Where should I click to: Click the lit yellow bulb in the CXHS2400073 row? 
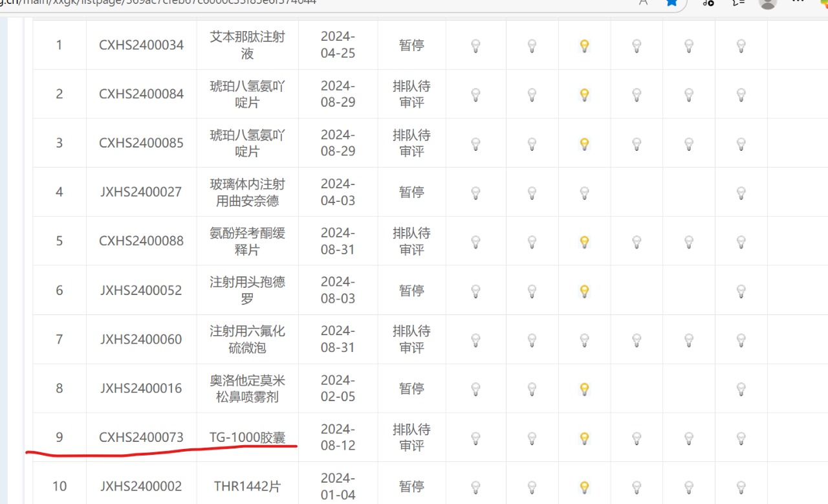[x=584, y=438]
